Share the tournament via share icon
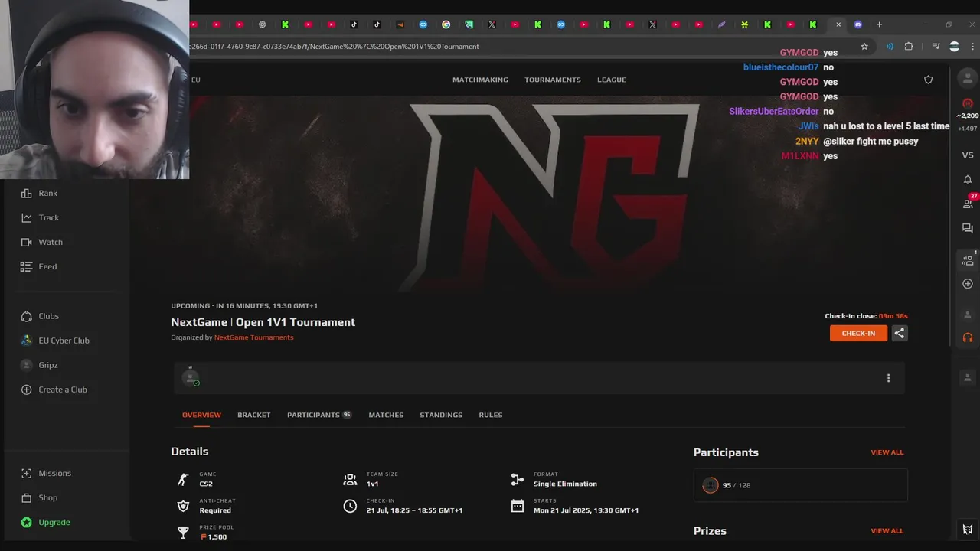 point(900,333)
